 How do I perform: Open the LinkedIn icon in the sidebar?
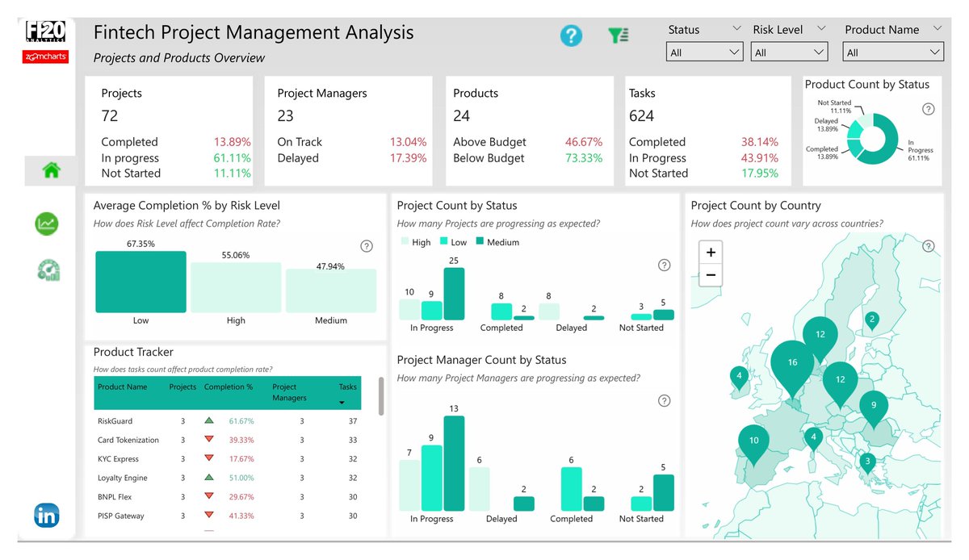(46, 515)
